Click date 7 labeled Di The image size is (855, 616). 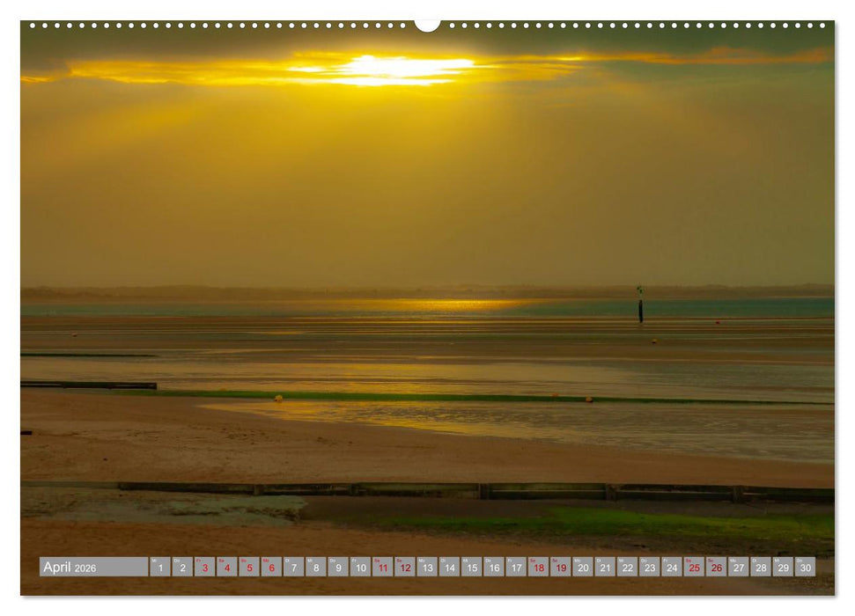[292, 568]
